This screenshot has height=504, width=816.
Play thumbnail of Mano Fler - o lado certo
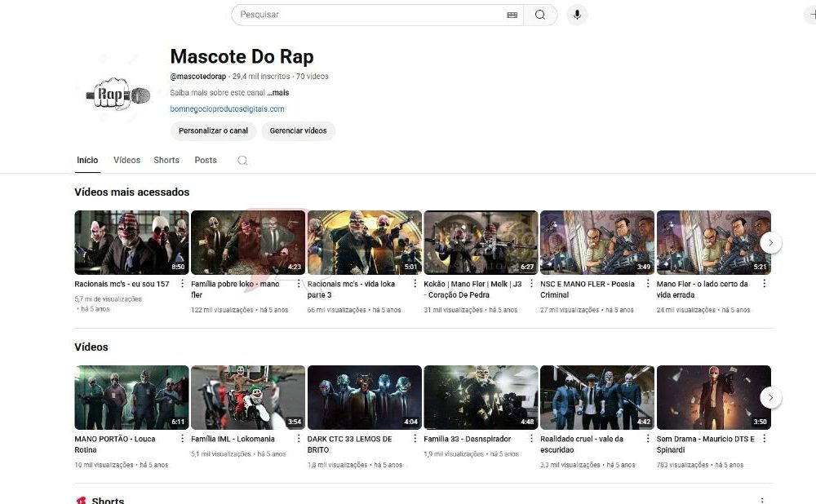714,242
